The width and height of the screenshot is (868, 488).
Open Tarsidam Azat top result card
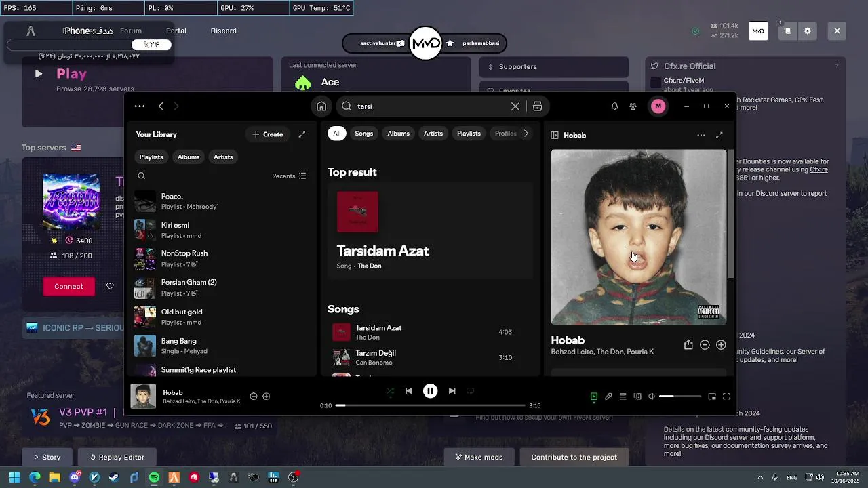click(x=431, y=230)
